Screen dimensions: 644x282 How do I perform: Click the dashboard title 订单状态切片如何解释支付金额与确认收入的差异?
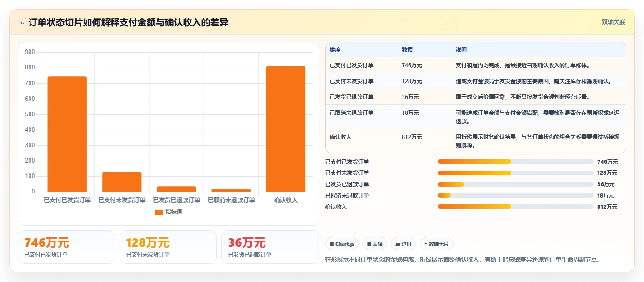[128, 22]
